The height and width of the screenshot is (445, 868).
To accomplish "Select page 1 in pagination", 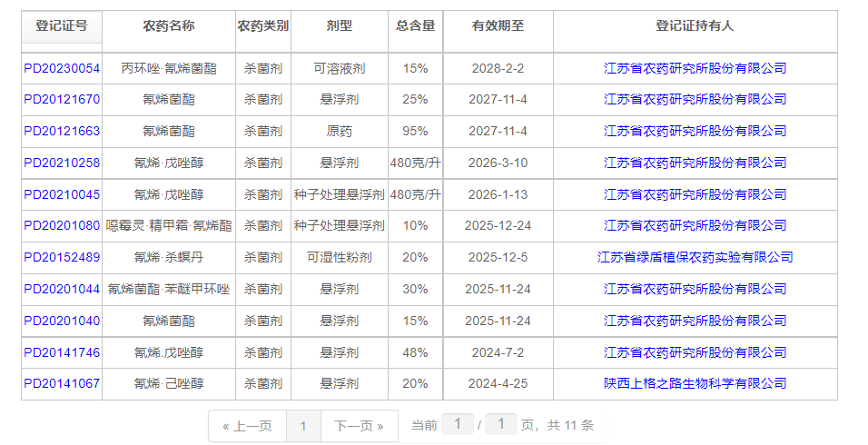I will click(303, 426).
